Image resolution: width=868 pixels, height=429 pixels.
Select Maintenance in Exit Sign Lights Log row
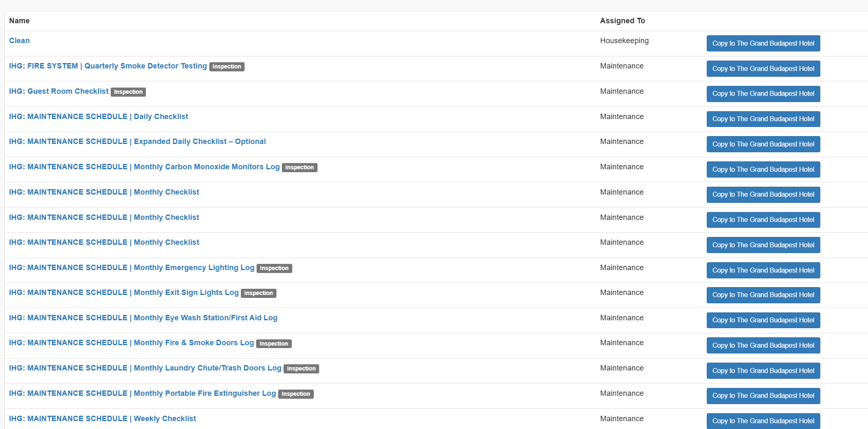(622, 292)
